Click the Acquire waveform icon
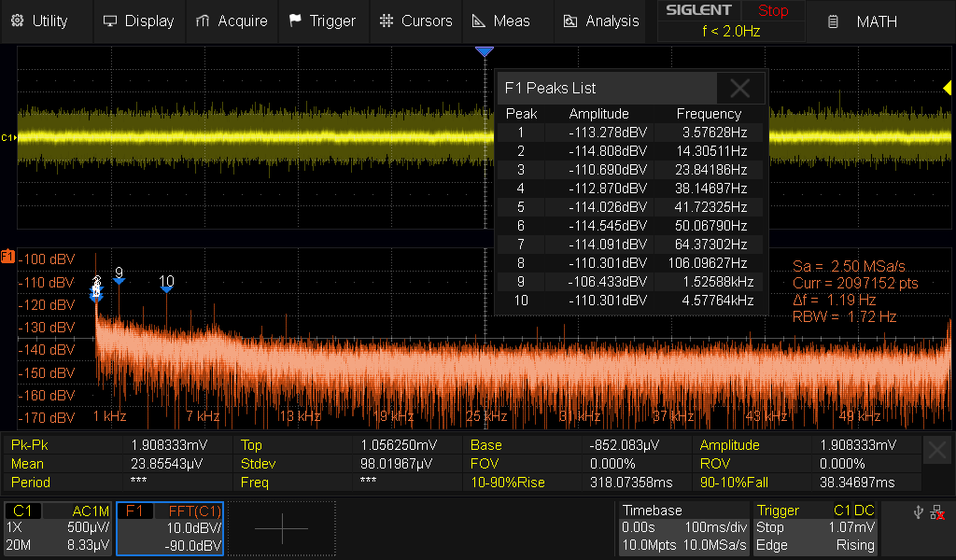This screenshot has width=956, height=560. [203, 21]
